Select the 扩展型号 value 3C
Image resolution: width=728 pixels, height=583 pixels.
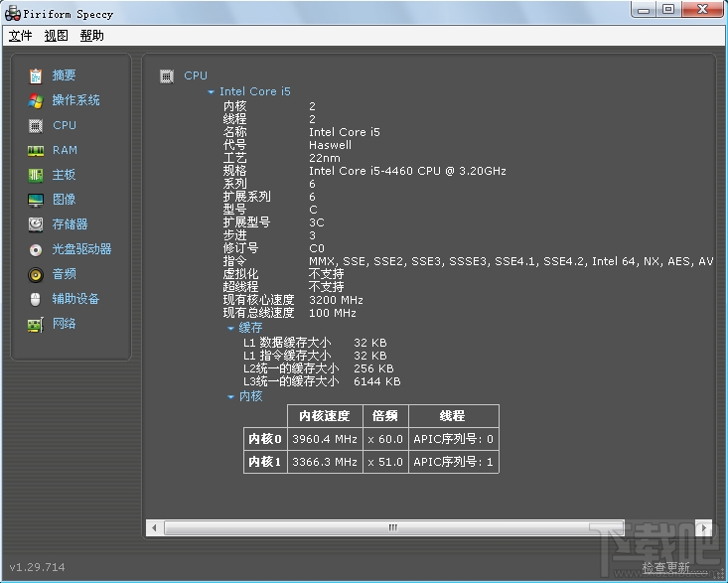317,222
